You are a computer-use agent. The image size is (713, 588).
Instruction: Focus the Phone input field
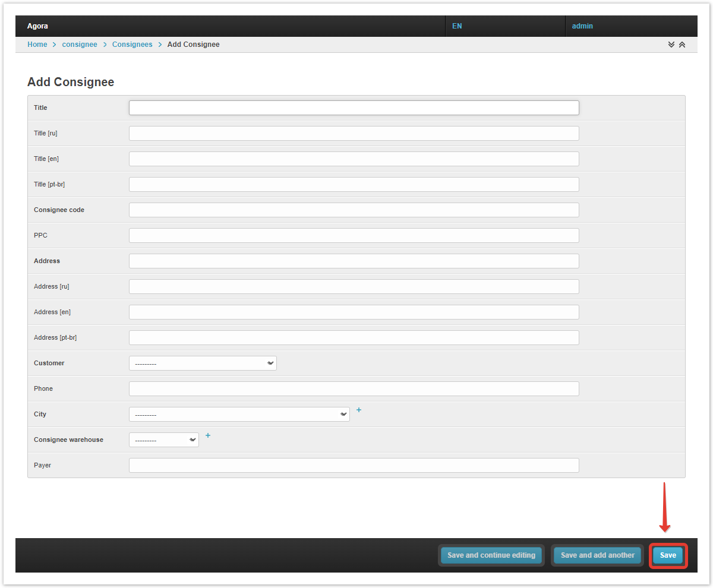pos(354,388)
